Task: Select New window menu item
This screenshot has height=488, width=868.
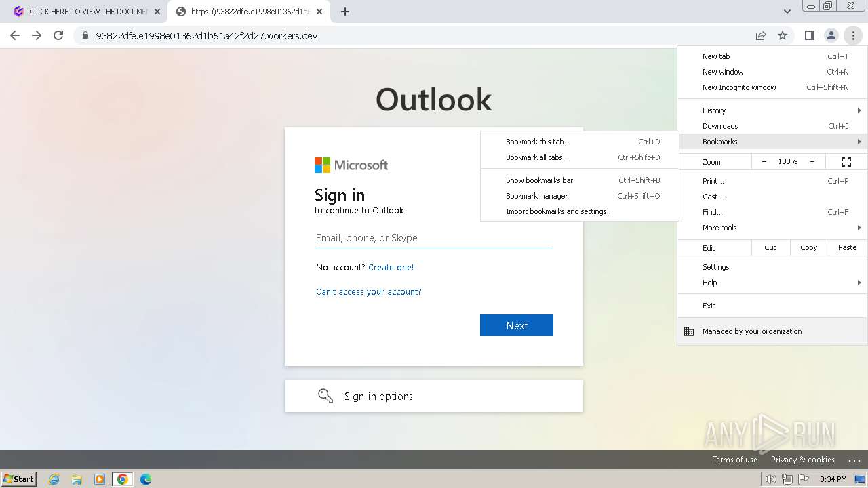Action: point(772,72)
